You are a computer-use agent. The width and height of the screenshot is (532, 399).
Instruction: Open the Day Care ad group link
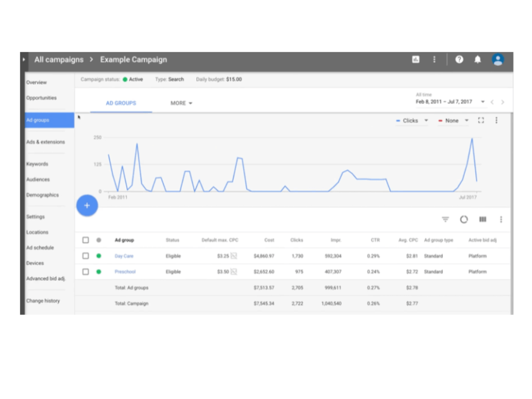124,256
